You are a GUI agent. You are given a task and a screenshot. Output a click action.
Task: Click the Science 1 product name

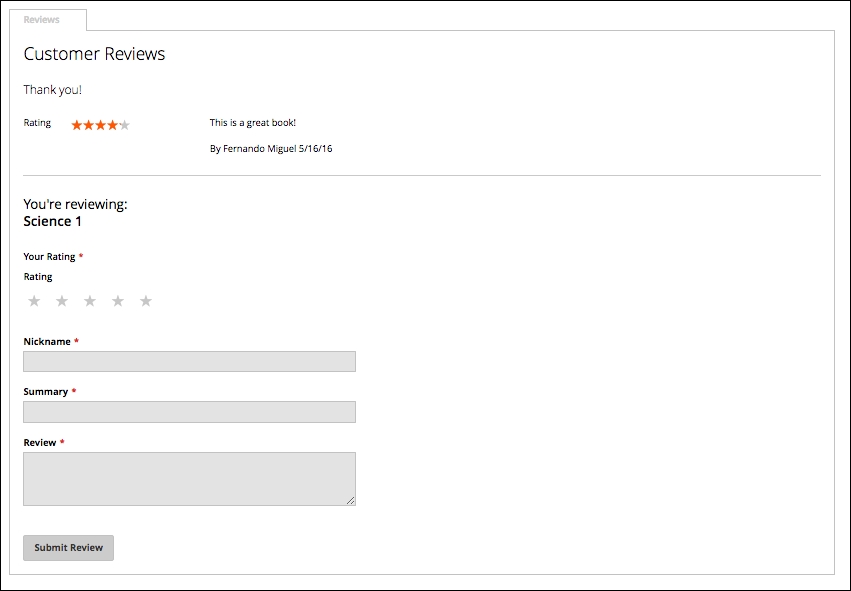tap(53, 221)
